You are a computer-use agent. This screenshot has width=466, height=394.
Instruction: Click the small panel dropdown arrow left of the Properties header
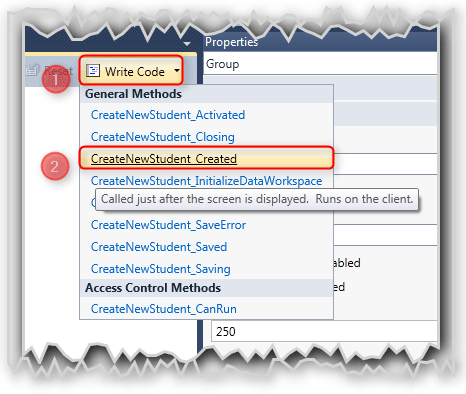[187, 44]
